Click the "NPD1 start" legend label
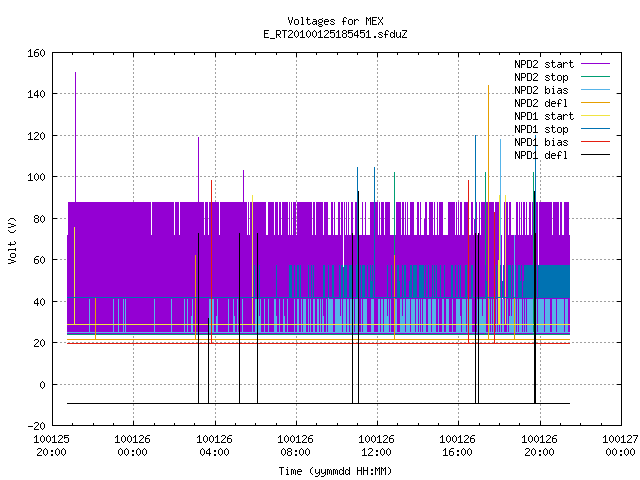Screen dimensions: 640x480 [544, 116]
